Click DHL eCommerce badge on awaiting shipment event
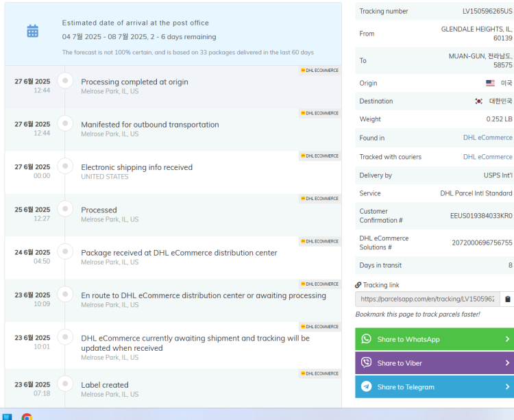 [319, 327]
